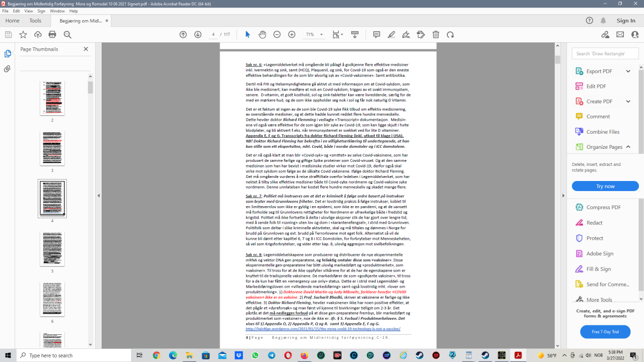This screenshot has width=644, height=362.
Task: Send file by email envelope icon
Action: pyautogui.click(x=620, y=35)
